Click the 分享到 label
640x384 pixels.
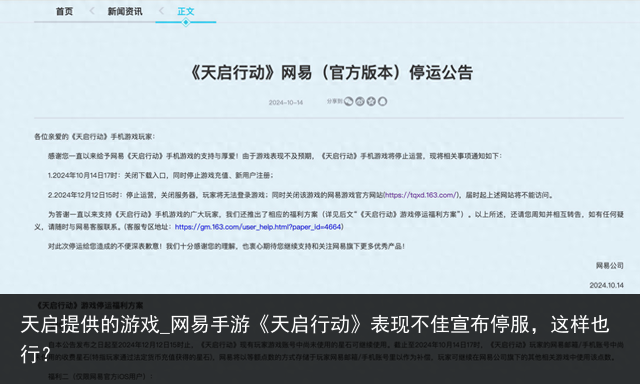click(334, 101)
